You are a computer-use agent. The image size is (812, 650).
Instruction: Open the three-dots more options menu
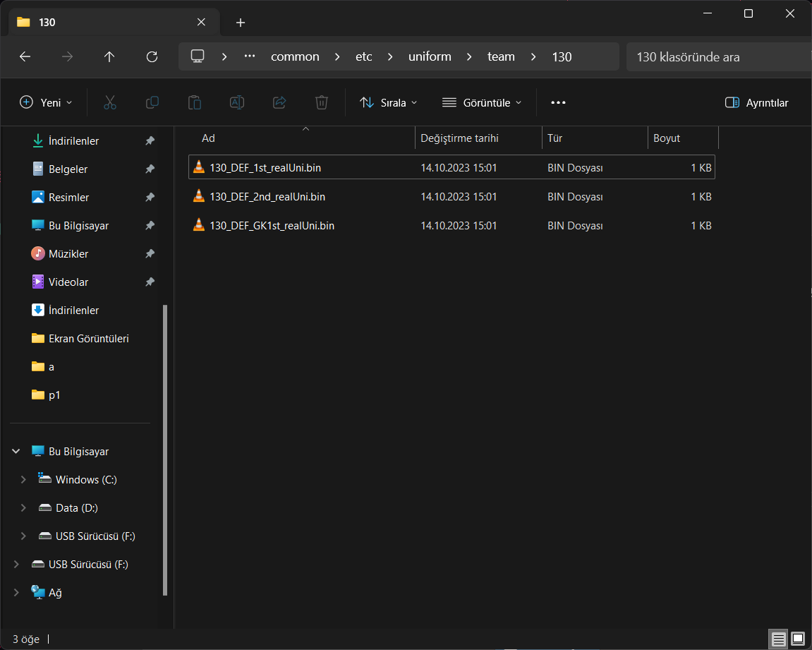coord(558,102)
